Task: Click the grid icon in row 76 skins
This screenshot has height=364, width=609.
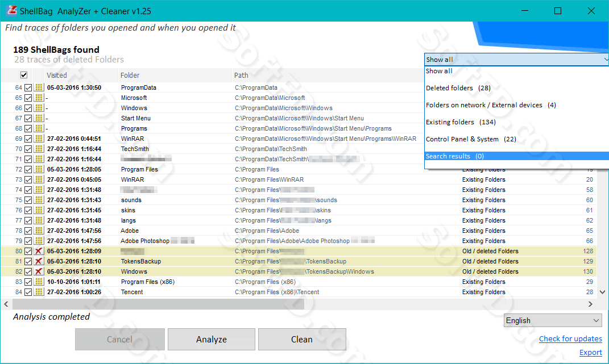Action: point(39,210)
